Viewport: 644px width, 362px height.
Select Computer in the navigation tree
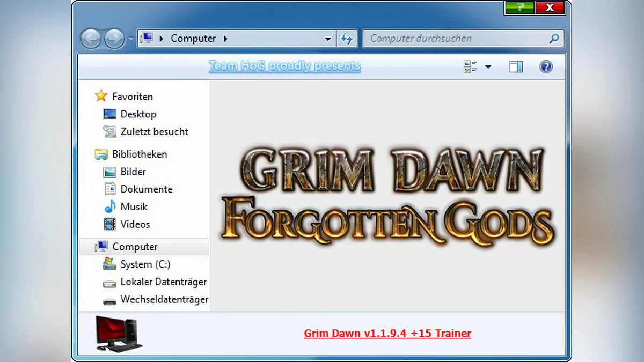point(134,246)
